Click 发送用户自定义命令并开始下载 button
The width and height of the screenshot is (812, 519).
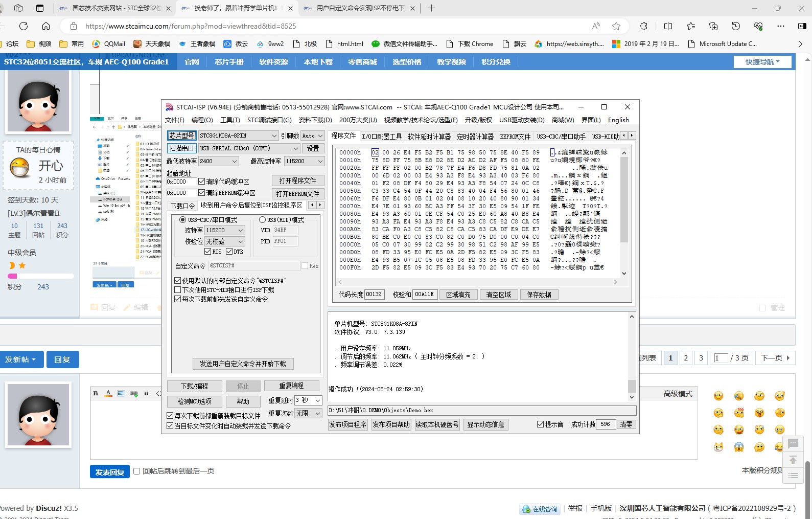[x=243, y=364]
